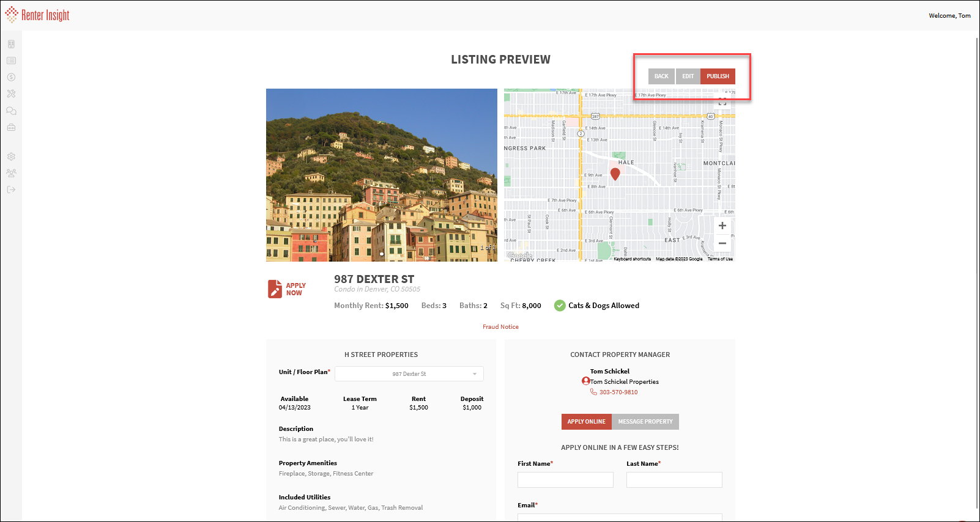
Task: Click Fireplace, Storage, Fitness Center amenities text
Action: [x=326, y=474]
